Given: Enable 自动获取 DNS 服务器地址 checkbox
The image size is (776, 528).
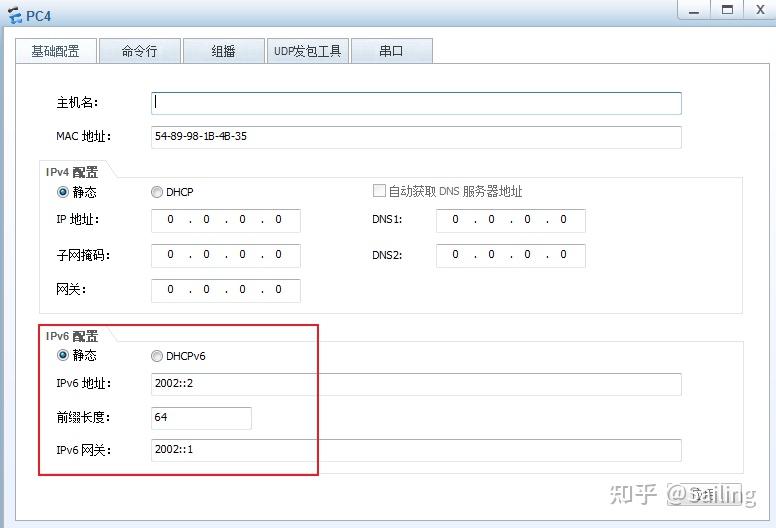Looking at the screenshot, I should pos(379,191).
